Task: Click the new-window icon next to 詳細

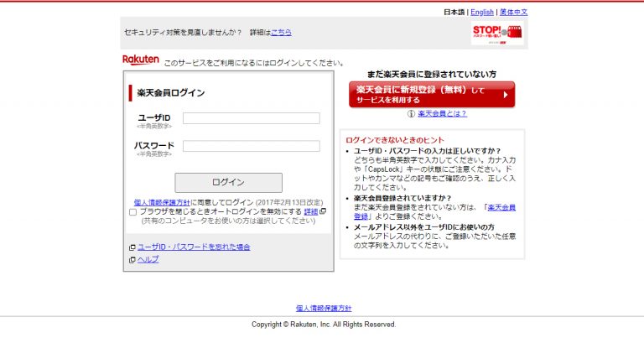Action: 323,211
